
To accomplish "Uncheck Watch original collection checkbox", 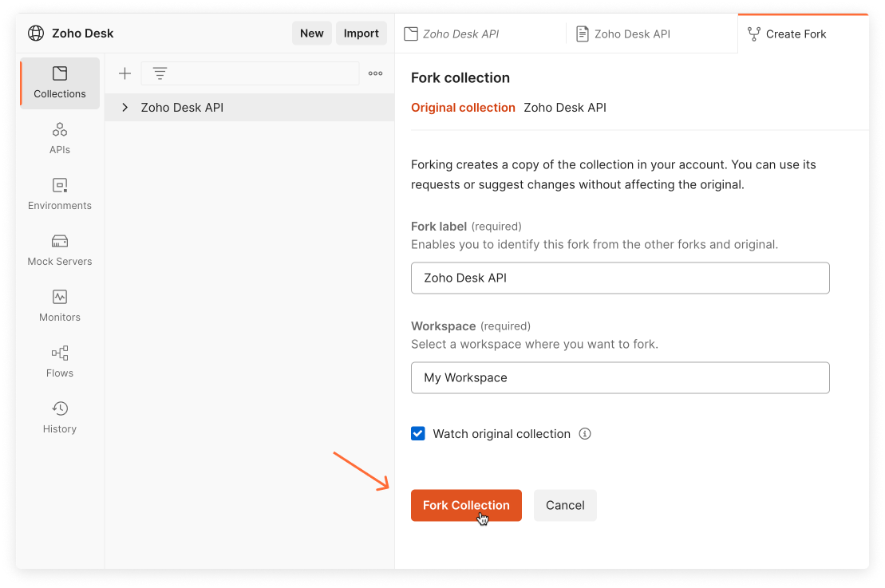I will (x=418, y=434).
